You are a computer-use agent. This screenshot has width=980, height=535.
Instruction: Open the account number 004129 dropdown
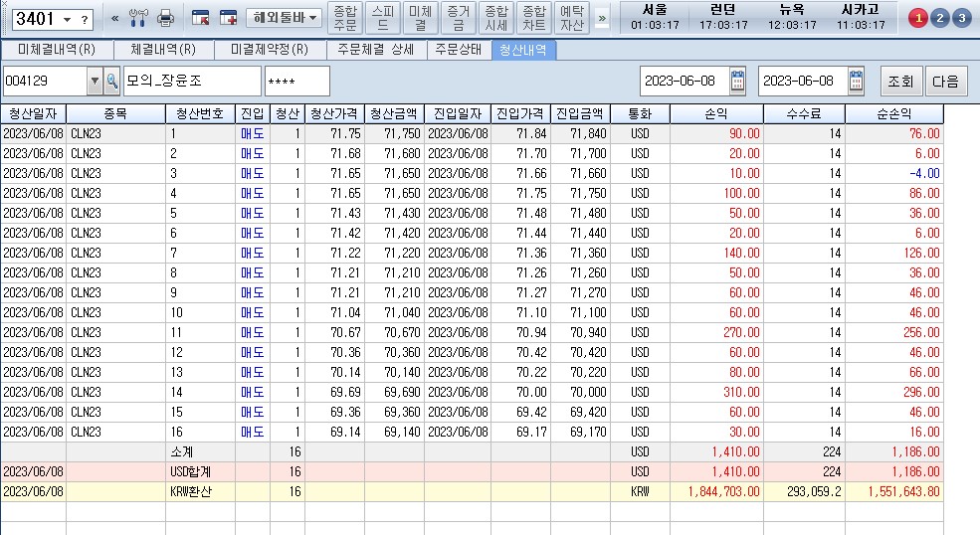(96, 81)
